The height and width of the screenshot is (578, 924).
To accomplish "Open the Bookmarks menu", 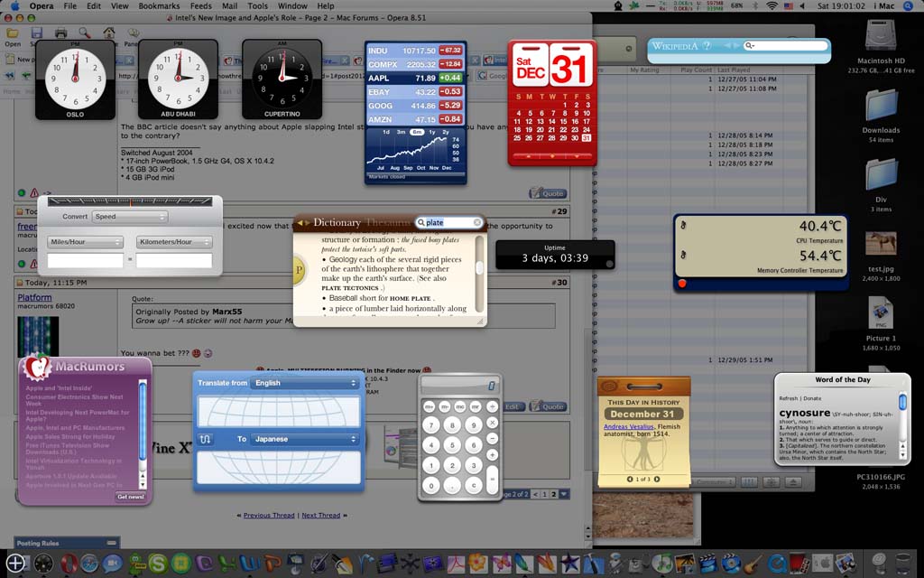I will click(159, 6).
